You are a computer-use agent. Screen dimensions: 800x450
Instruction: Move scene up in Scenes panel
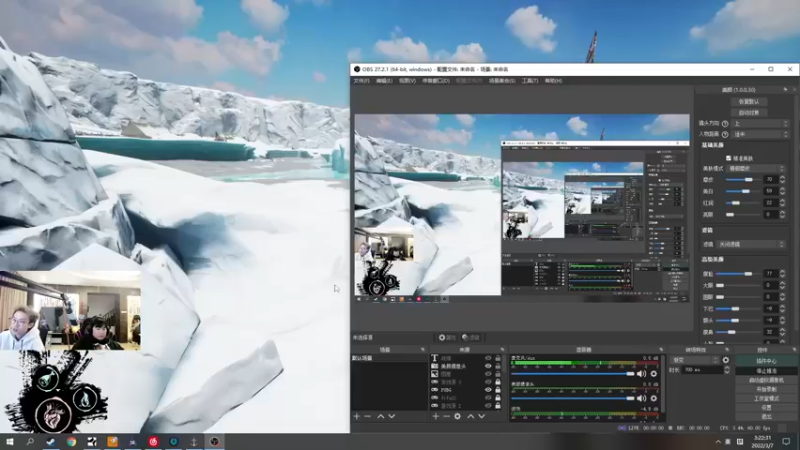pos(381,416)
